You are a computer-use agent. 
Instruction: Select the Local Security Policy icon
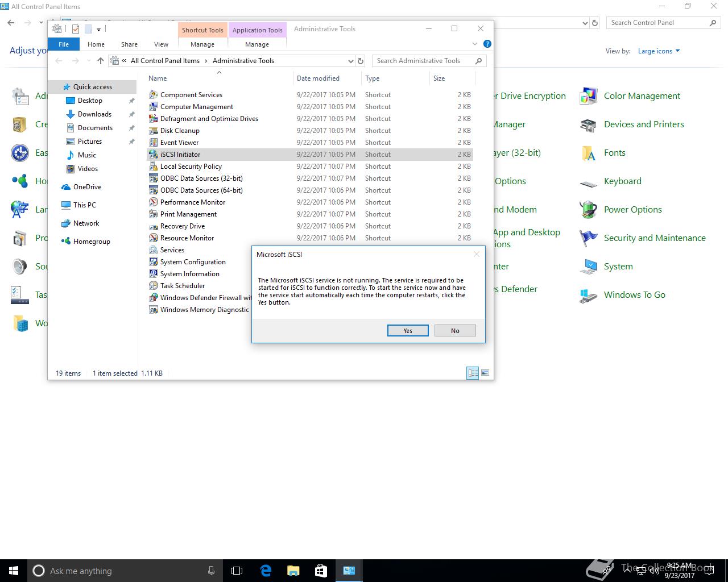153,167
